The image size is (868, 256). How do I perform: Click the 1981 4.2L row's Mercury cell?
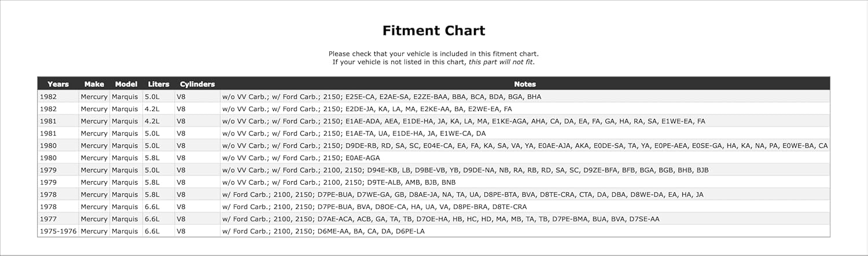click(x=94, y=121)
